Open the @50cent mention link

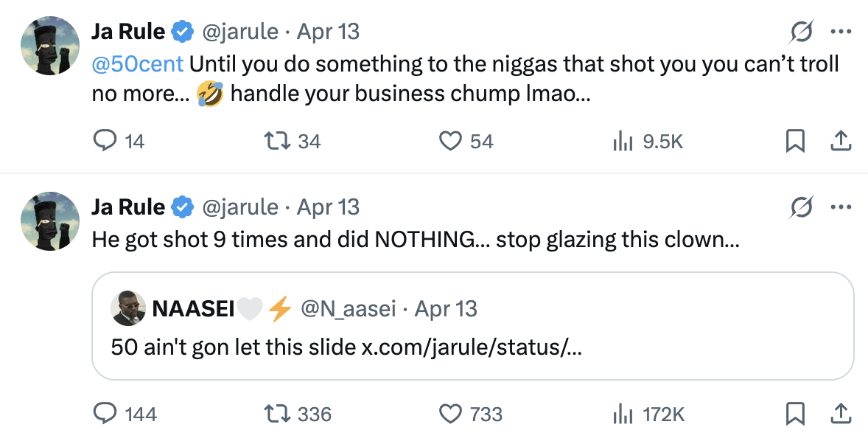click(x=137, y=64)
